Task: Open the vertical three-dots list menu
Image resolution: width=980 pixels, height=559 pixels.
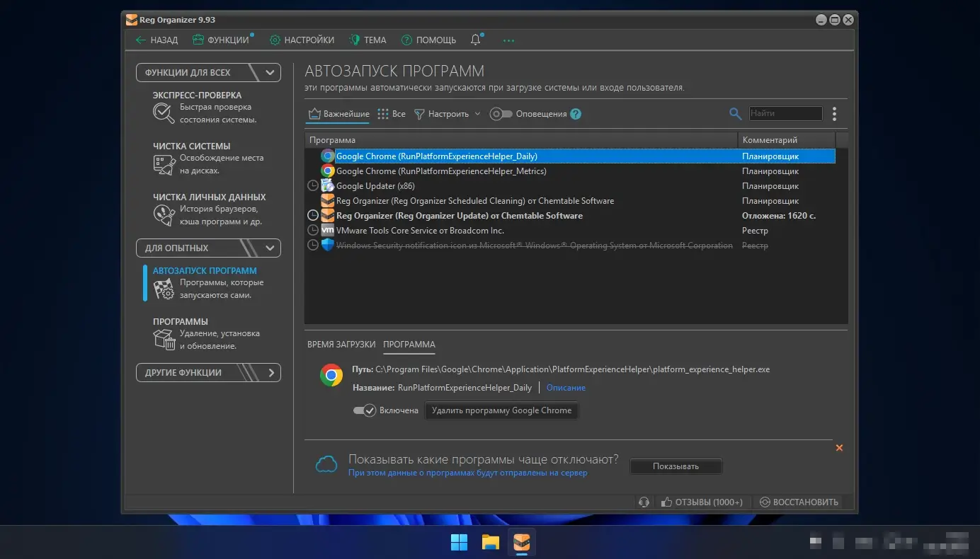Action: tap(834, 114)
